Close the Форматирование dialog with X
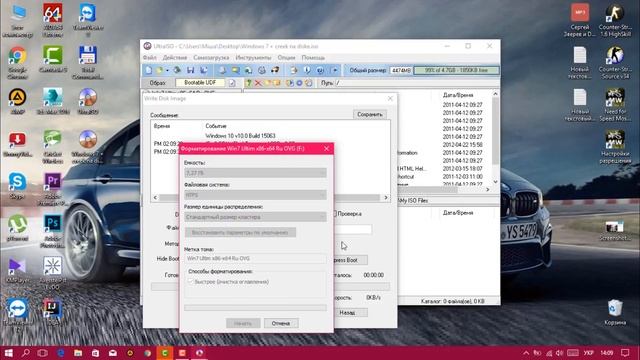The image size is (640, 360). pos(326,149)
